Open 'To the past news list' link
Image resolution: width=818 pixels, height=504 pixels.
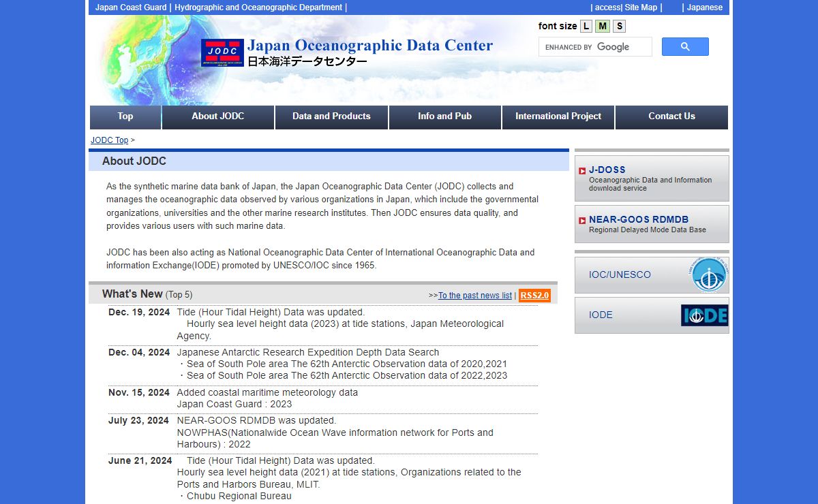[x=475, y=296]
